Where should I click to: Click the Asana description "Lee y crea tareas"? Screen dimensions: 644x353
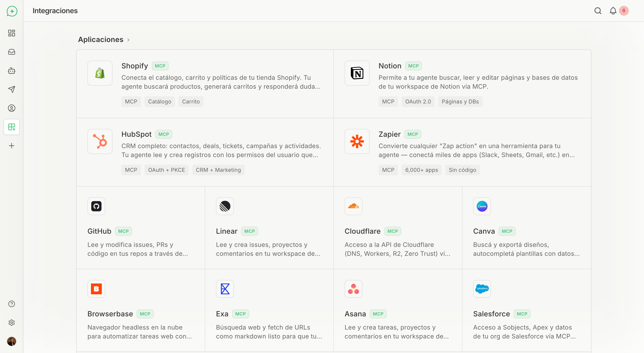point(396,332)
